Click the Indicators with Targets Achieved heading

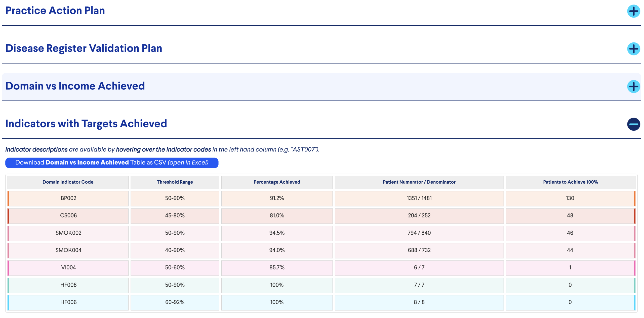(86, 124)
